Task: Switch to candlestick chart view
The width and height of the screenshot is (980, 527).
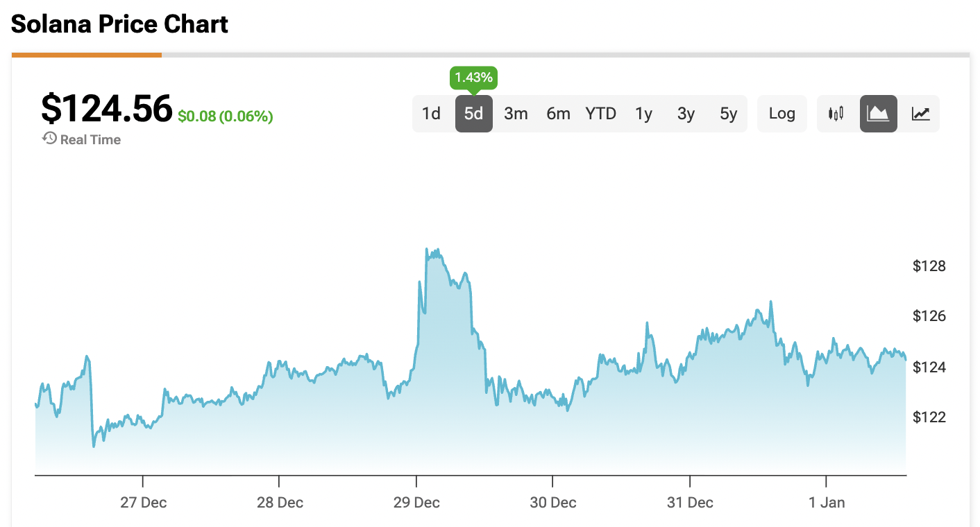Action: coord(836,114)
